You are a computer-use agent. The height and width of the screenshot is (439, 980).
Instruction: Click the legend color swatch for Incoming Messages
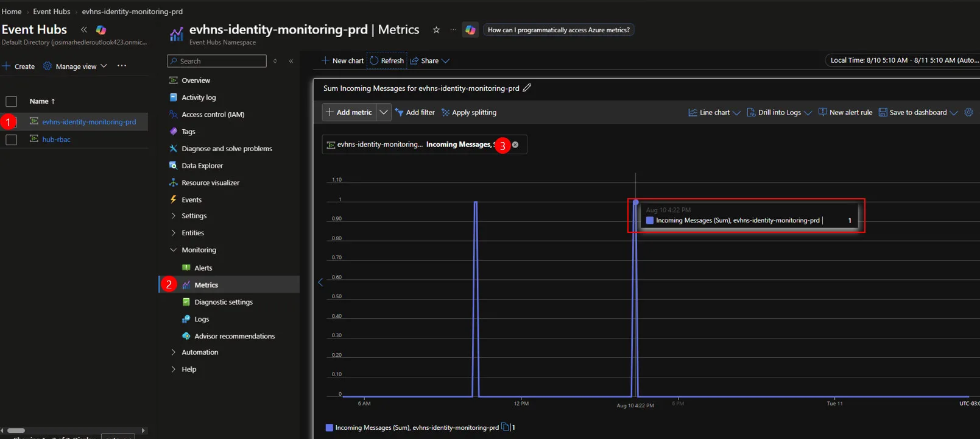click(x=330, y=427)
